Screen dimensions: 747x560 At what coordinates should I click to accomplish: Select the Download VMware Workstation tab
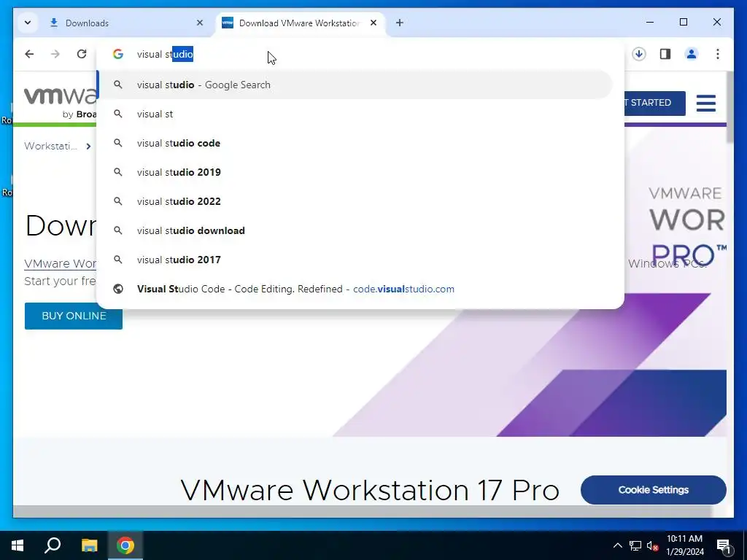pyautogui.click(x=299, y=23)
